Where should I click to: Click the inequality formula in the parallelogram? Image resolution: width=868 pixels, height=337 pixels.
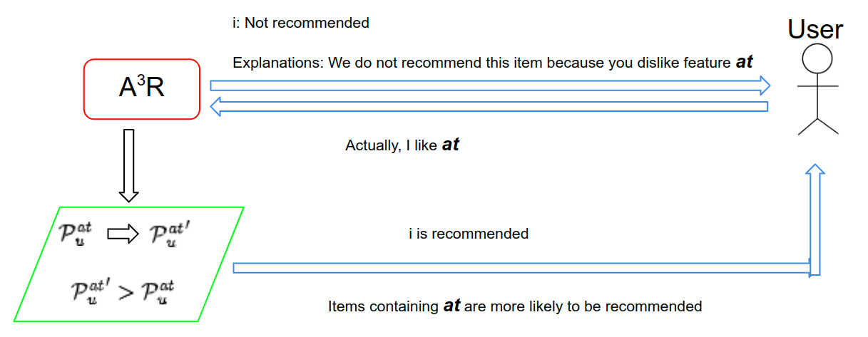click(x=123, y=292)
